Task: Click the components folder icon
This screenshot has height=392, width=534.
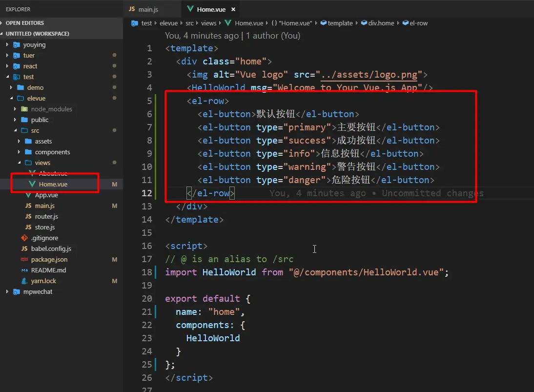Action: tap(28, 152)
